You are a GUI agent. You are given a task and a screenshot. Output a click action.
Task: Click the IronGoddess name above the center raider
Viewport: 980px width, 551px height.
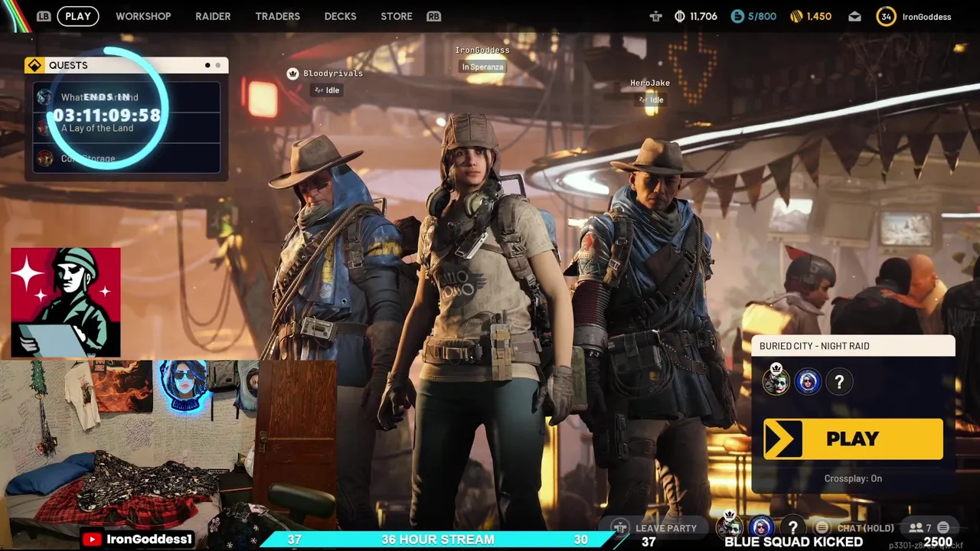click(x=482, y=51)
